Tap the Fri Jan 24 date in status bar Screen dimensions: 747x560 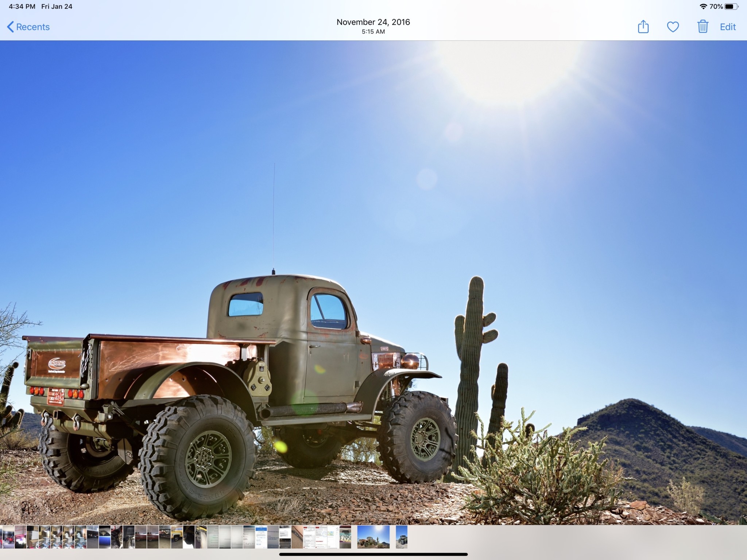tap(57, 7)
